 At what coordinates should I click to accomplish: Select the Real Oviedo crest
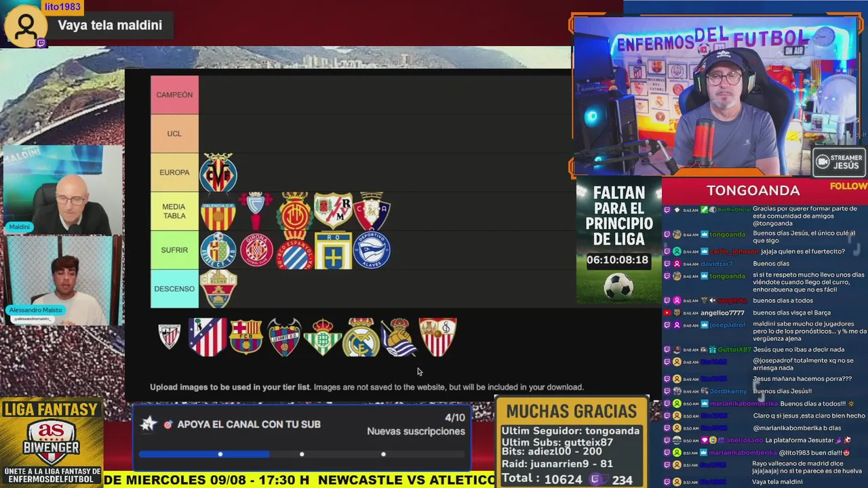(x=333, y=250)
